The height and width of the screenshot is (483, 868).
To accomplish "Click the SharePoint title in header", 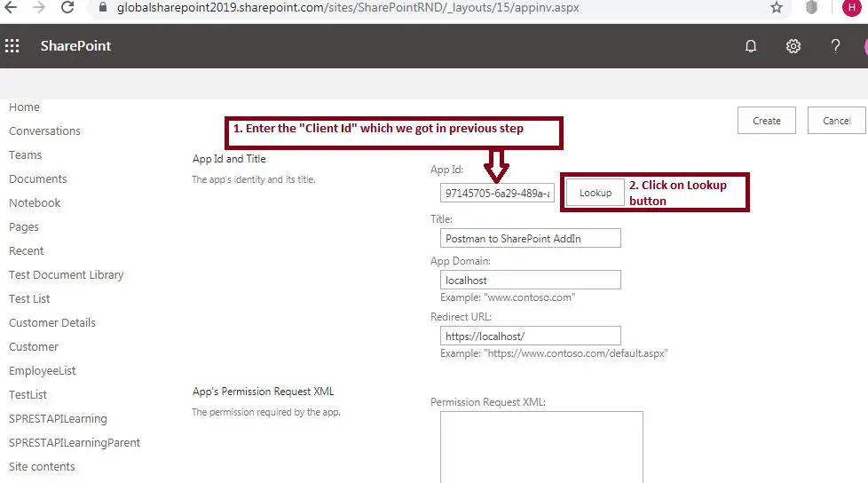I will tap(75, 46).
